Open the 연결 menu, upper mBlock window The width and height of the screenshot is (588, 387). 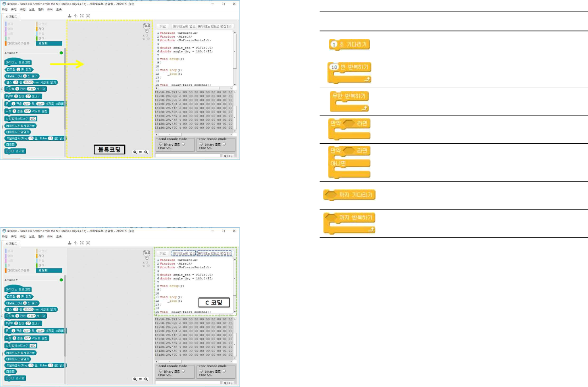coord(23,10)
